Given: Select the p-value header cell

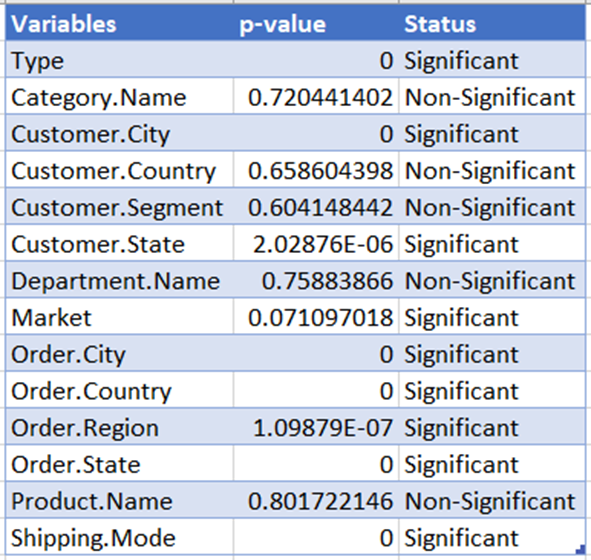Looking at the screenshot, I should [316, 23].
